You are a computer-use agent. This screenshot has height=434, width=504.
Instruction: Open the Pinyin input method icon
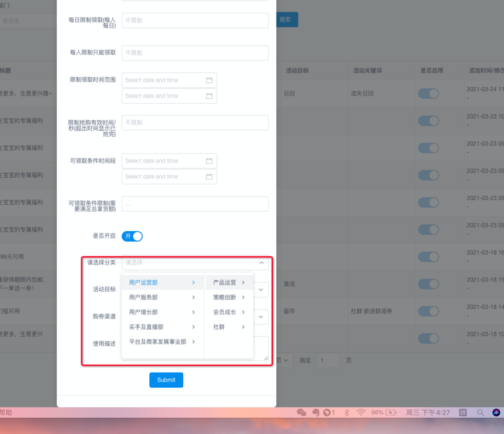pos(463,412)
